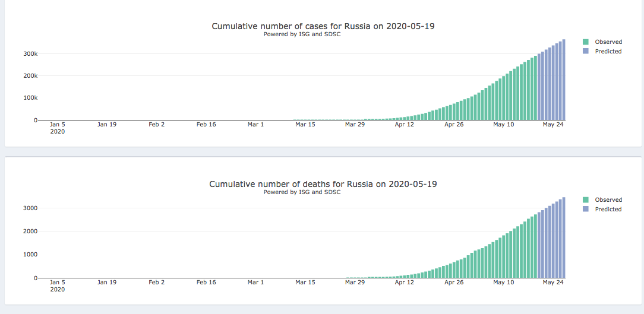Click blue Predicted swatch in deaths legend
The width and height of the screenshot is (644, 314).
[x=586, y=210]
